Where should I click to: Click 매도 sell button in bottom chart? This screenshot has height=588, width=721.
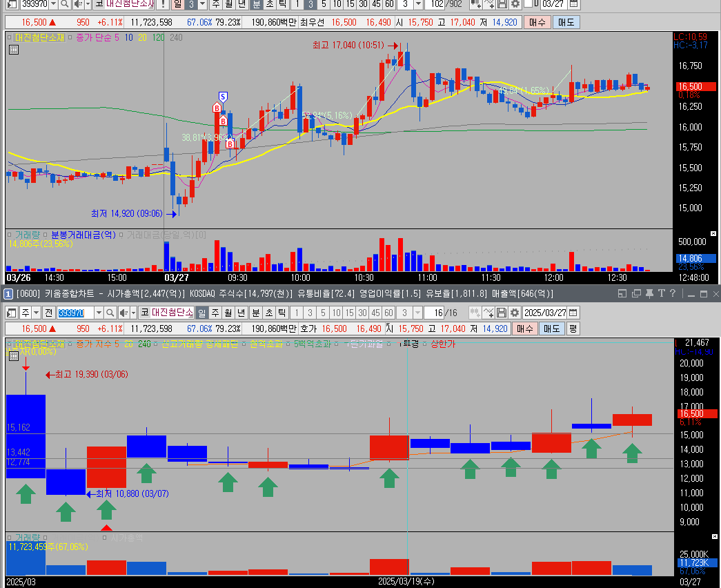click(x=551, y=329)
